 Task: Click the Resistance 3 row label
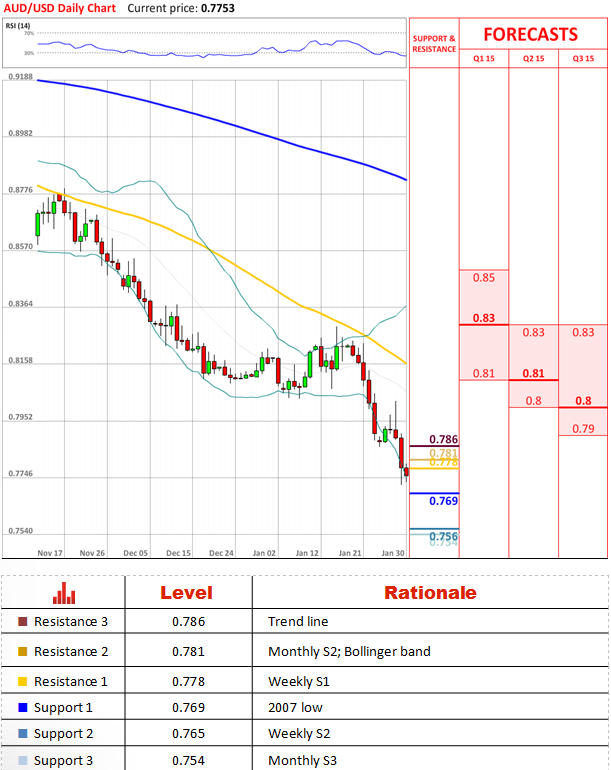click(71, 622)
